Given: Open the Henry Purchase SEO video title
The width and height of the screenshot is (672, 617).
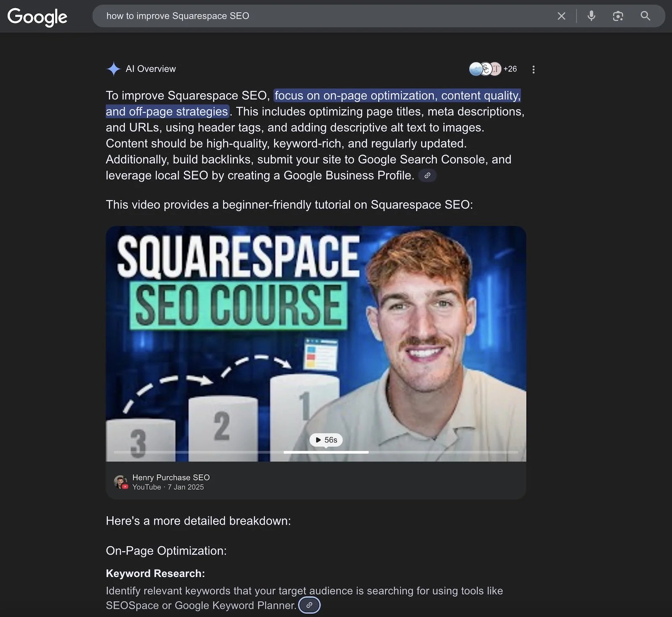Looking at the screenshot, I should coord(171,478).
